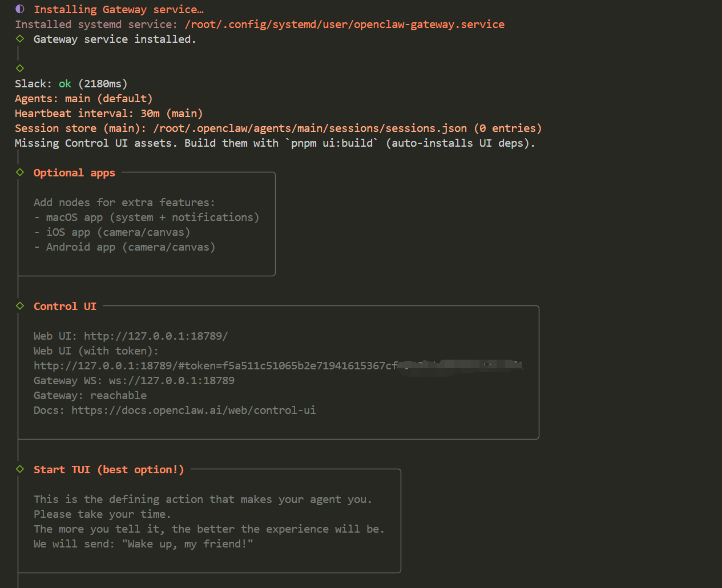
Task: Click the green ok status after Slack
Action: (65, 84)
